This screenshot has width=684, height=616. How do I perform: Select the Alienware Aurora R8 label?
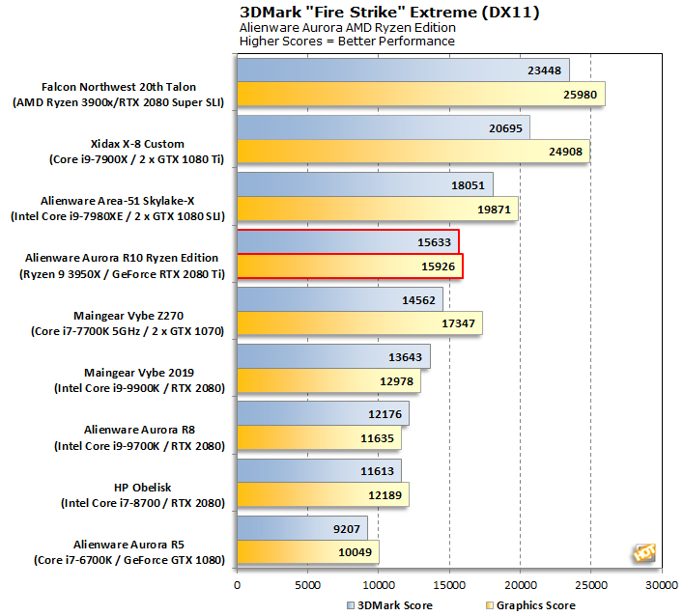139,430
